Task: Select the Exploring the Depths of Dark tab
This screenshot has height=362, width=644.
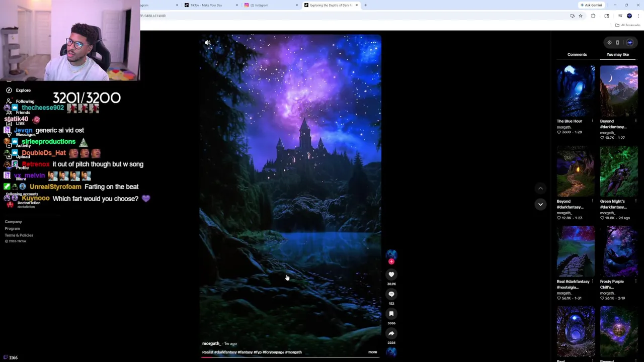Action: (331, 5)
